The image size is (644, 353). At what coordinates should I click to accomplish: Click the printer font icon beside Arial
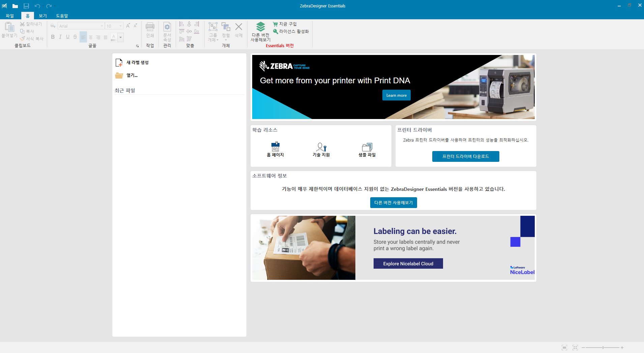click(x=53, y=26)
